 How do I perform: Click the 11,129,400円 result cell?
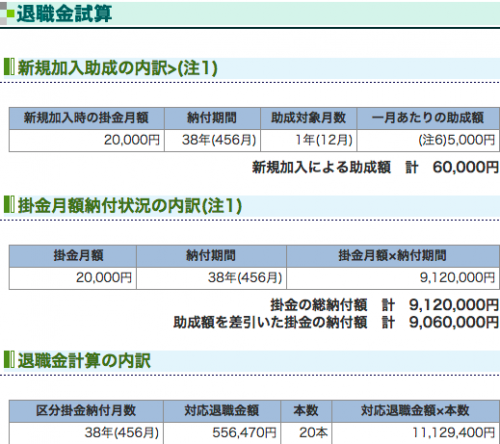[415, 433]
